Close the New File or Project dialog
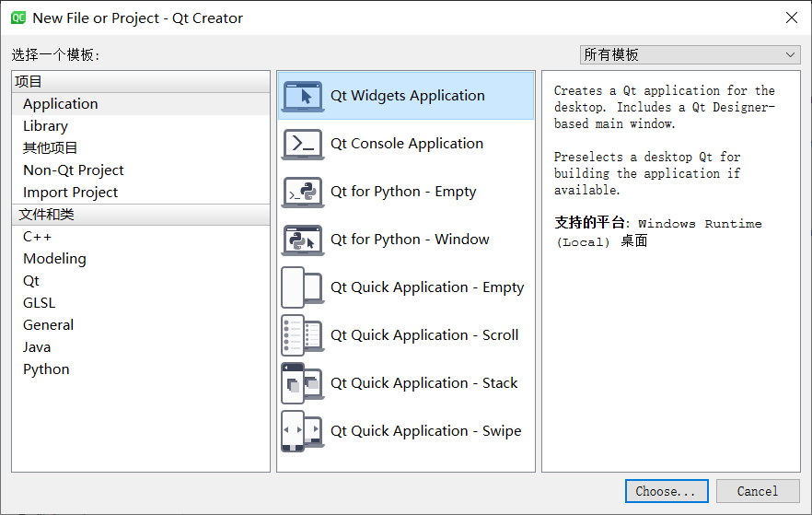 point(792,18)
